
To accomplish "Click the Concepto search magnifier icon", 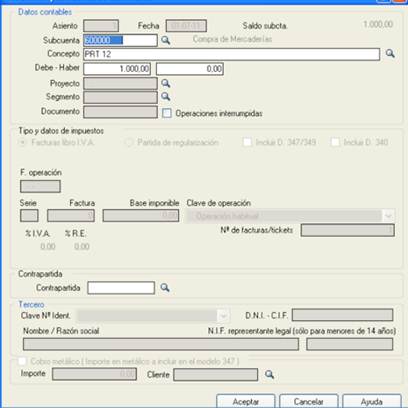I will pos(390,54).
